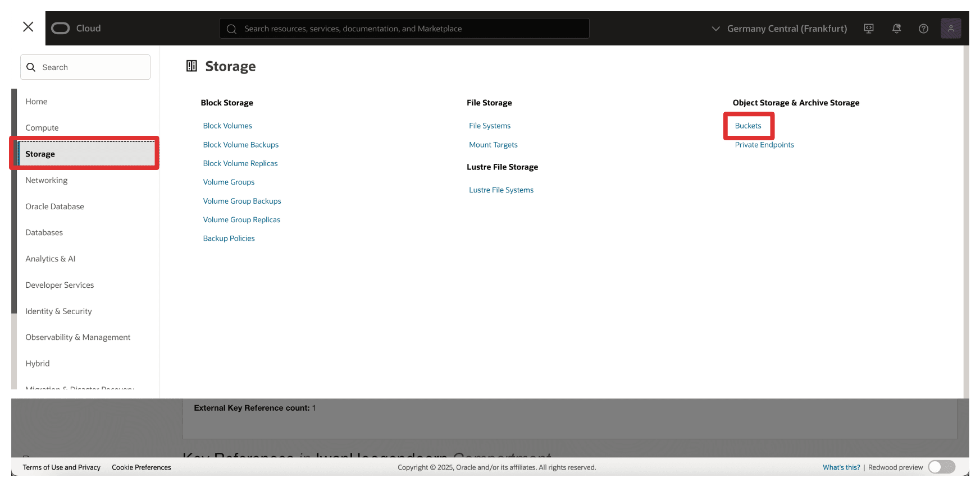Select Storage in the navigation menu
The height and width of the screenshot is (487, 980).
[86, 154]
